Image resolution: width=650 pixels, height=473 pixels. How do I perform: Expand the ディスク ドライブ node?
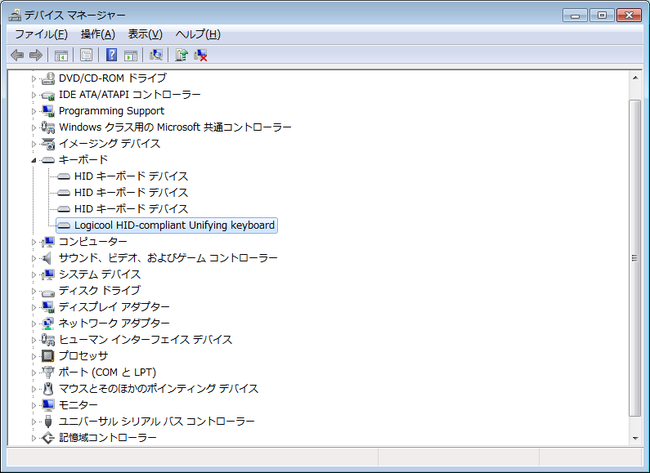click(x=34, y=291)
